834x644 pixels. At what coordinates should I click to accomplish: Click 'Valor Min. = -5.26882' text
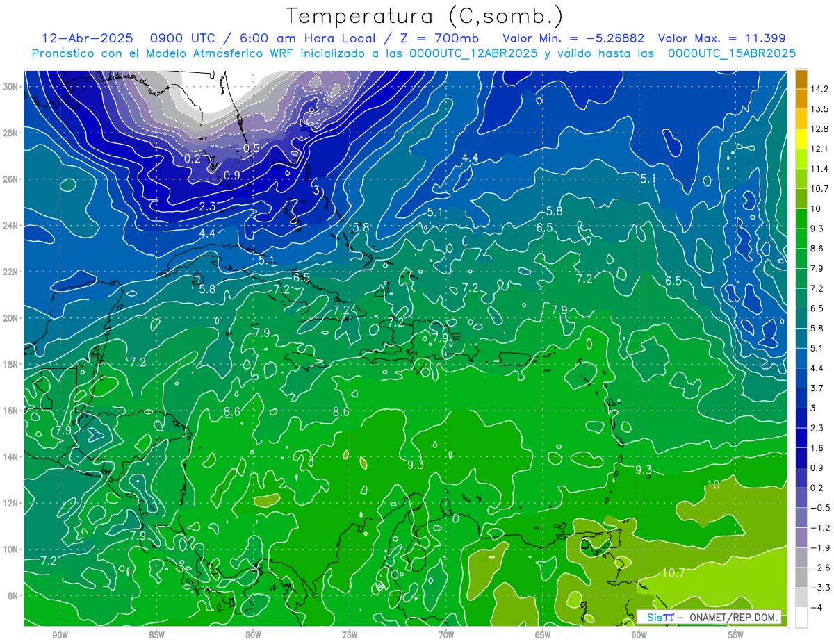tap(573, 38)
